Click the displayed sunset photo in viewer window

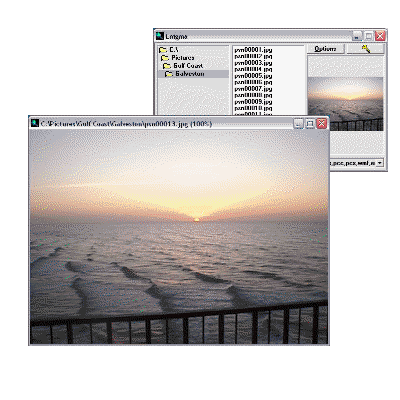179,237
